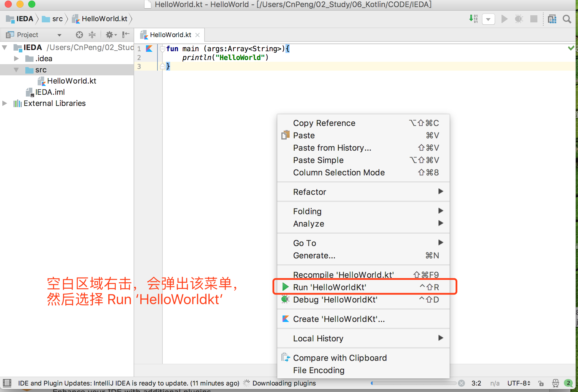
Task: Toggle fold marker on line 1
Action: [x=162, y=49]
